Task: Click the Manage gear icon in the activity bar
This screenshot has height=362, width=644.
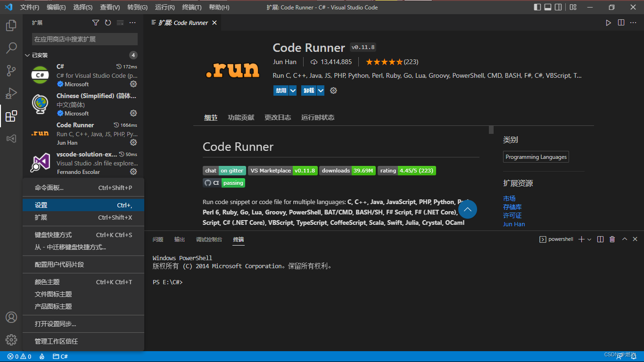Action: pyautogui.click(x=11, y=340)
